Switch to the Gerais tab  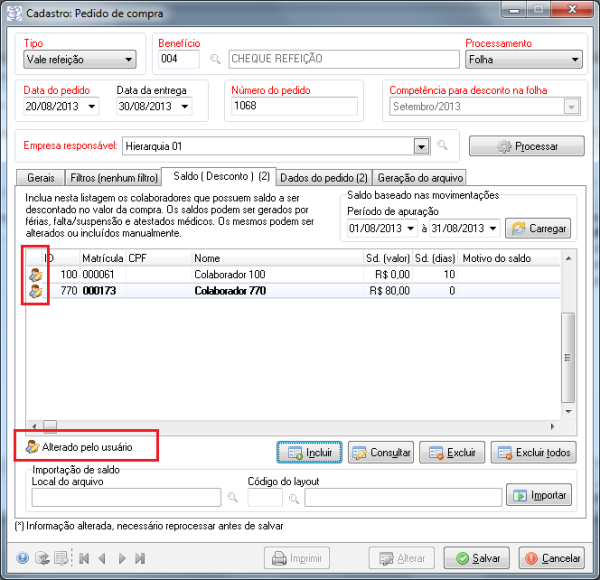coord(41,177)
